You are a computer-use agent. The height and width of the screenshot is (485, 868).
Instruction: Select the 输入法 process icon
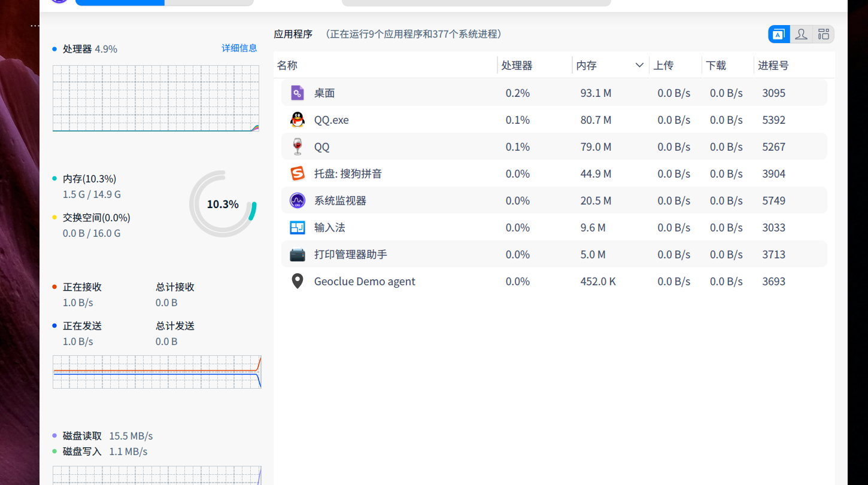[x=298, y=227]
